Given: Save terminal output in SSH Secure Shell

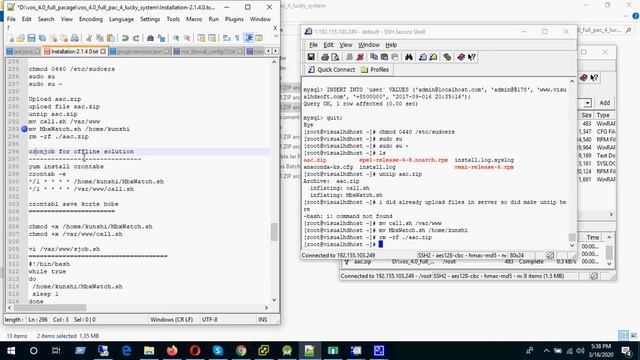Looking at the screenshot, I should 311,57.
